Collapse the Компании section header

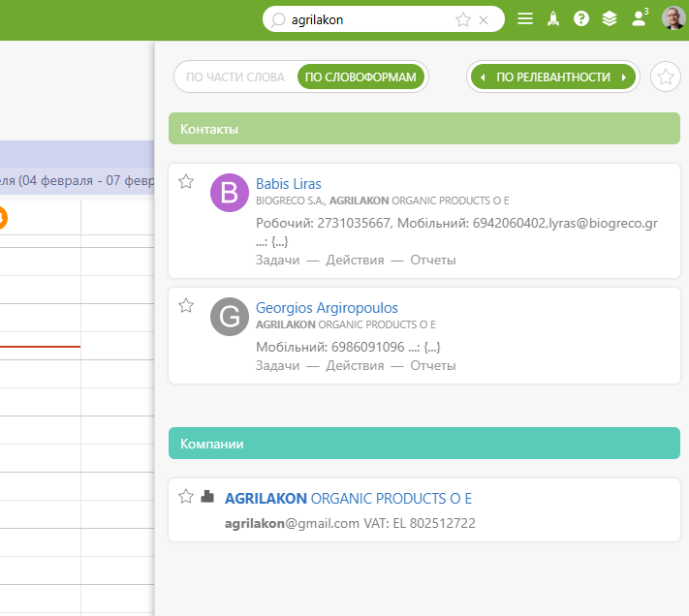424,443
